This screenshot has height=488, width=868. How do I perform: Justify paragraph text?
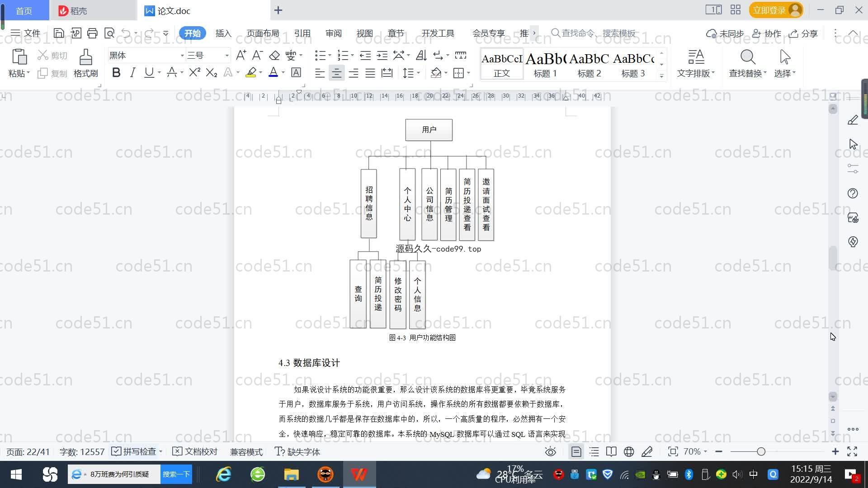click(x=370, y=73)
